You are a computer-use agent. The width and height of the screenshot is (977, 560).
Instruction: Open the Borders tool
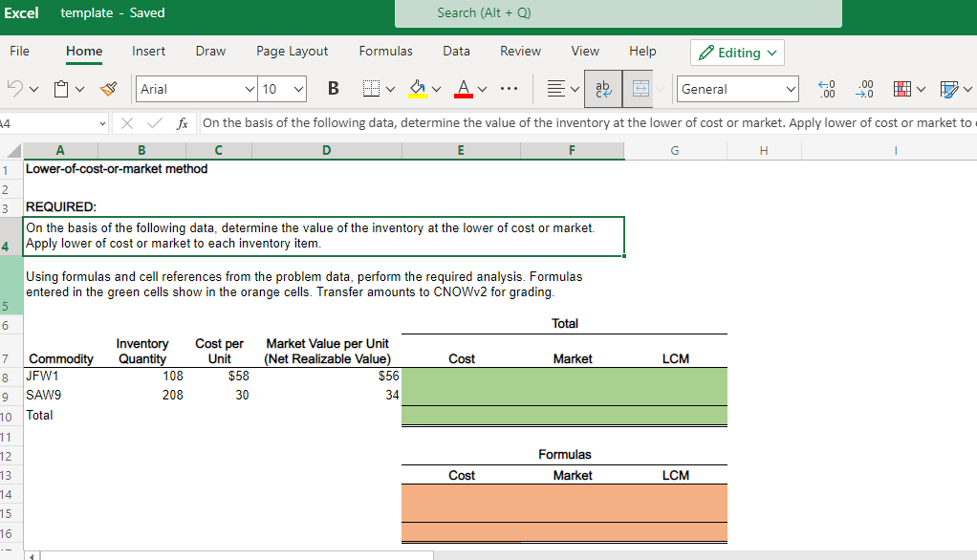371,89
